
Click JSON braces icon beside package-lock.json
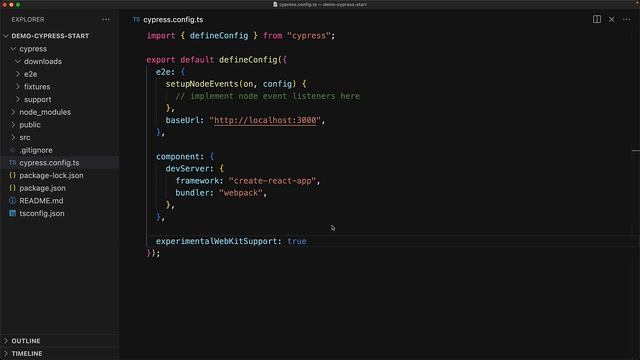pos(13,175)
